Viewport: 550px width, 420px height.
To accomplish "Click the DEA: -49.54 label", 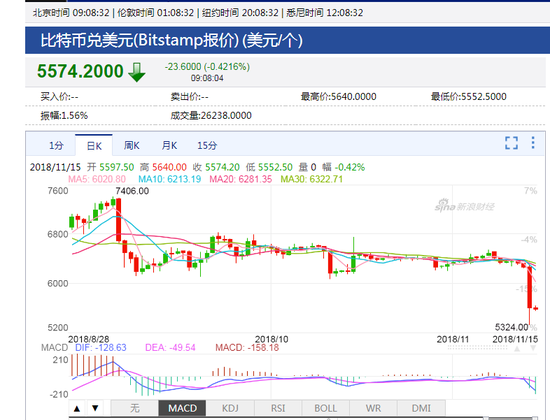I will pyautogui.click(x=170, y=348).
